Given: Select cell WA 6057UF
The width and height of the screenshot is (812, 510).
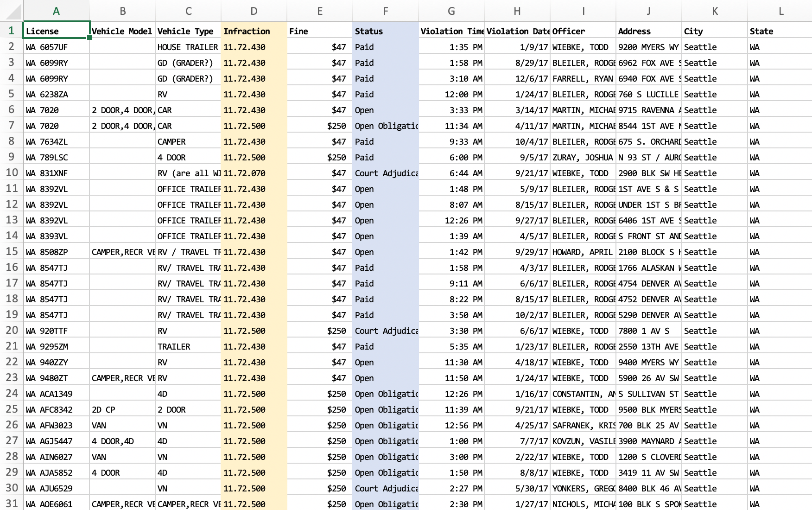Looking at the screenshot, I should point(56,47).
